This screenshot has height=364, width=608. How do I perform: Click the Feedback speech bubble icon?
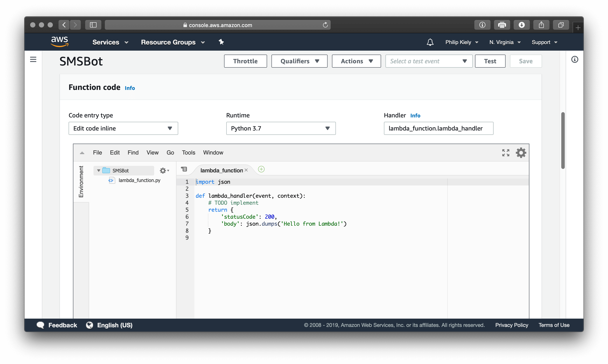pos(40,325)
